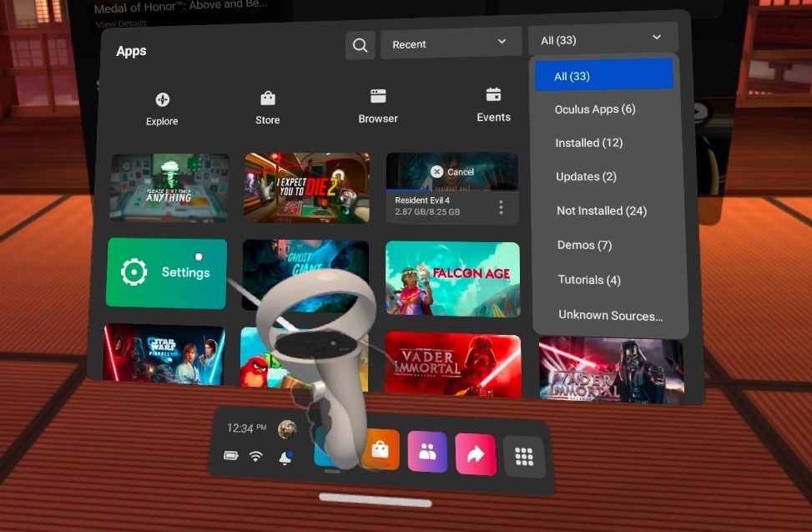This screenshot has height=532, width=812.
Task: Open notifications via the bell icon
Action: 285,457
